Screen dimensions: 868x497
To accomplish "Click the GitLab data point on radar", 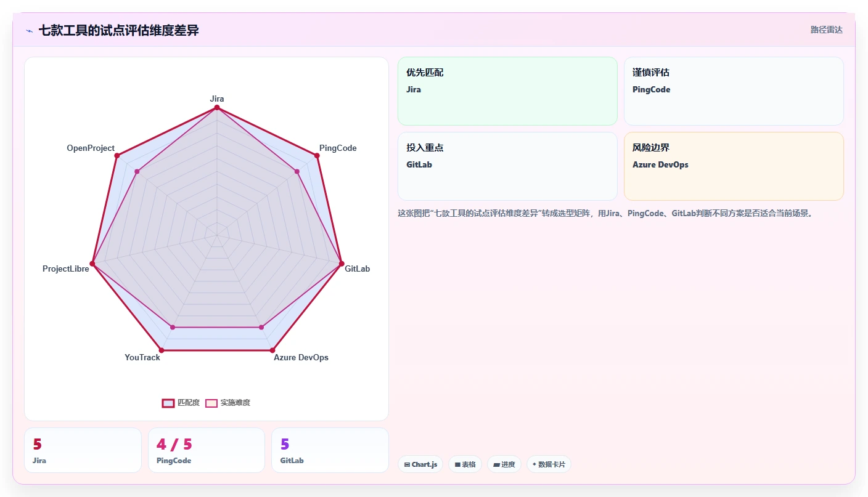I will pyautogui.click(x=342, y=264).
